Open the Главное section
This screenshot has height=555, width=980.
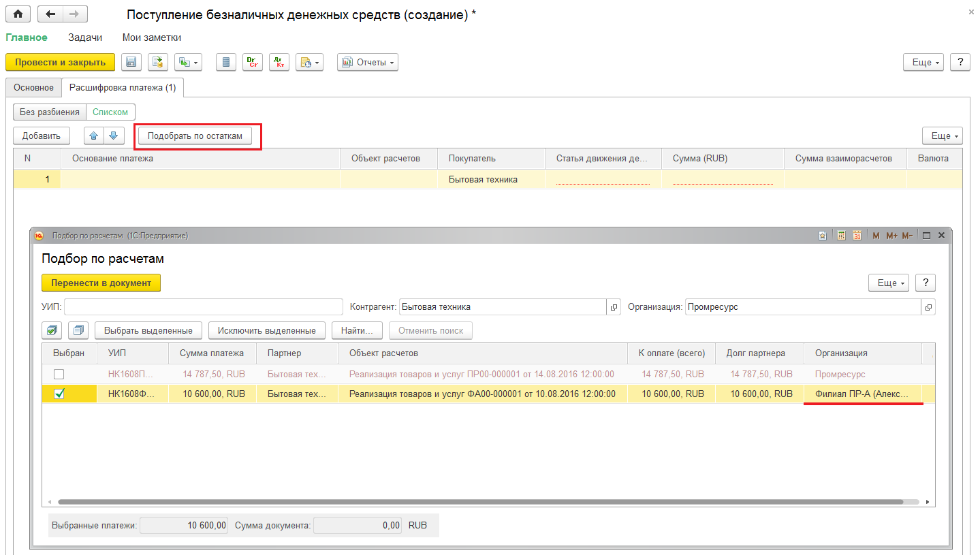pos(27,37)
